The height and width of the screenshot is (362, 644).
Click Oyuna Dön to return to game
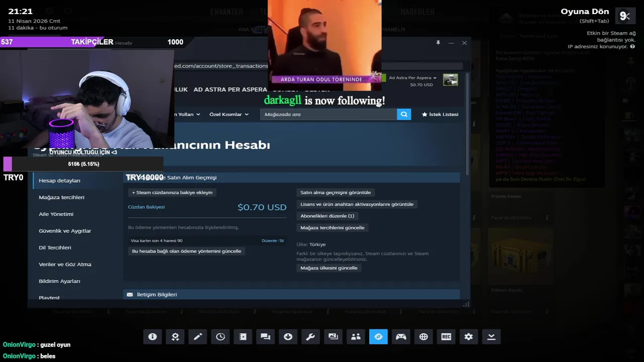pyautogui.click(x=585, y=12)
